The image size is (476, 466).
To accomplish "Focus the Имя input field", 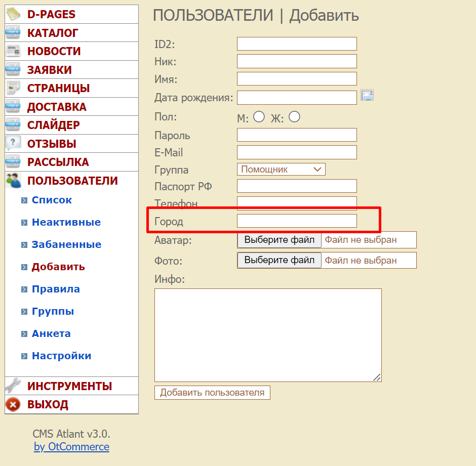I will [297, 79].
